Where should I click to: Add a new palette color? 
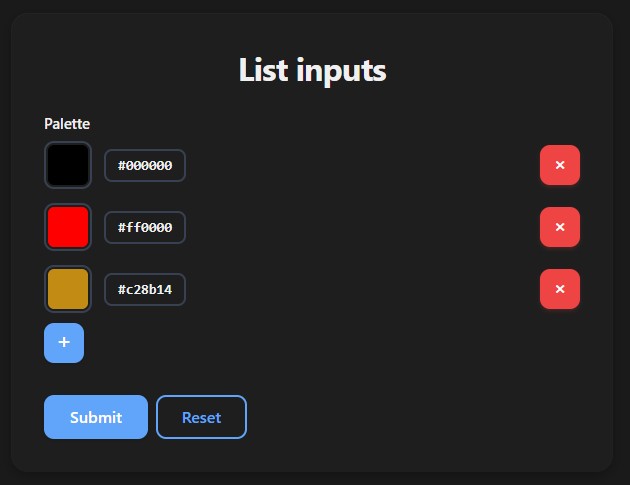coord(64,343)
